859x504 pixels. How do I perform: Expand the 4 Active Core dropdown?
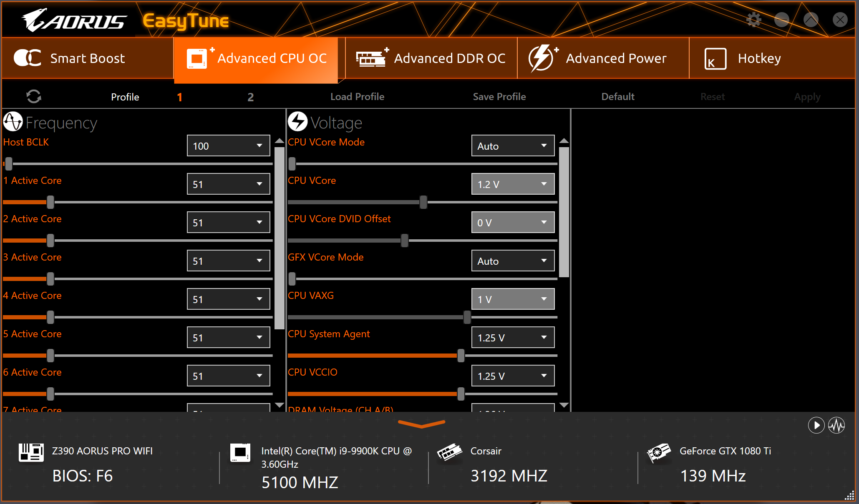tap(229, 299)
